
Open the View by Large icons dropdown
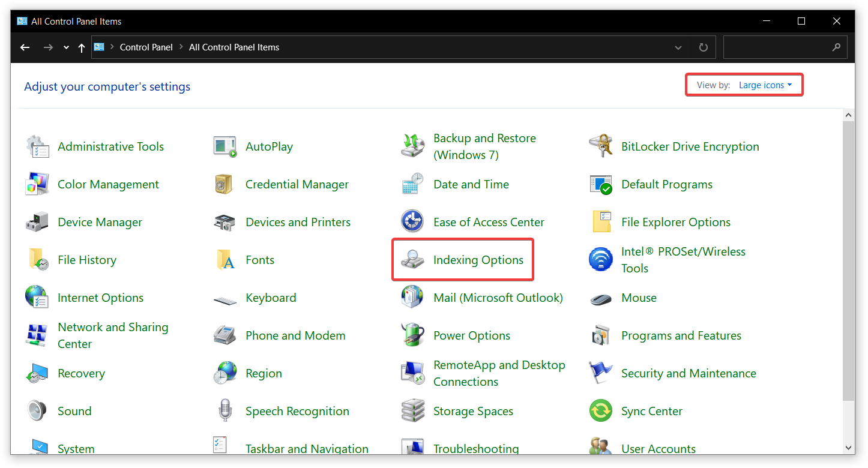tap(765, 85)
